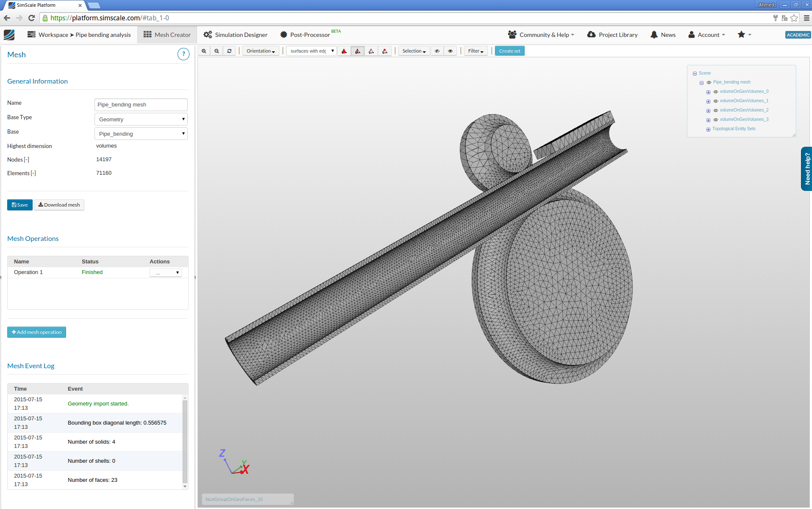Toggle visibility of Pipe_bending mesh
Image resolution: width=812 pixels, height=509 pixels.
(x=709, y=82)
